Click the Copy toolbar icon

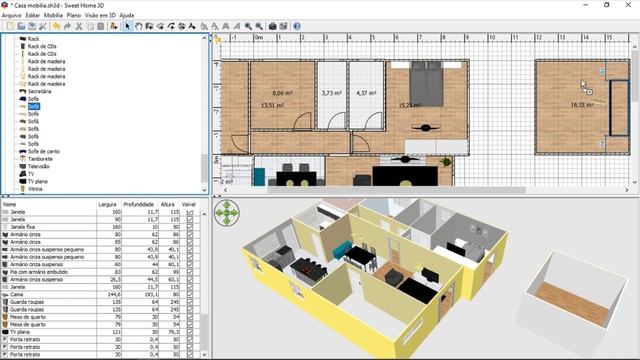pyautogui.click(x=90, y=26)
